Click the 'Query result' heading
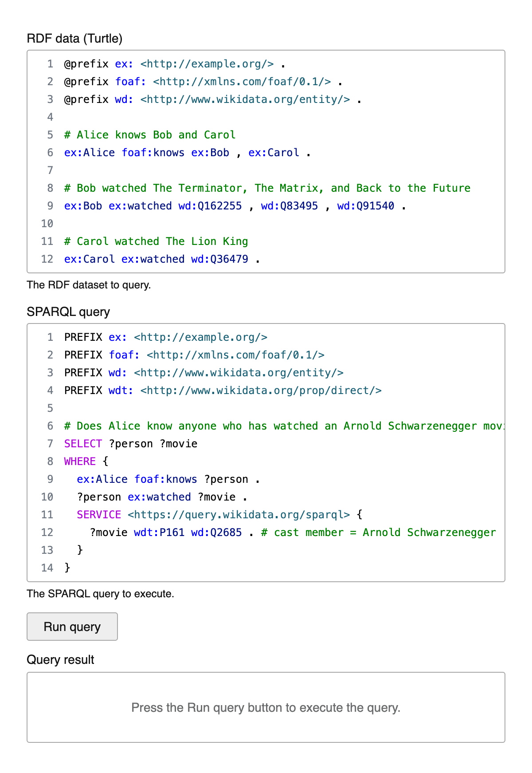Viewport: 532px width, 773px height. tap(60, 660)
